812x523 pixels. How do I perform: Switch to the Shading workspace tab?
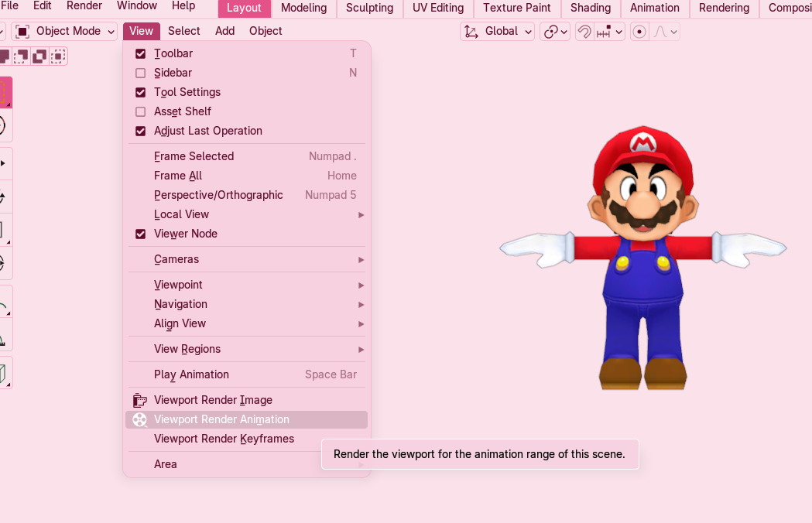(591, 9)
